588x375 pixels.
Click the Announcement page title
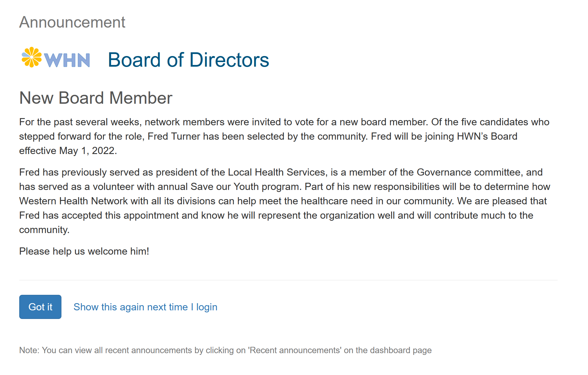point(72,22)
